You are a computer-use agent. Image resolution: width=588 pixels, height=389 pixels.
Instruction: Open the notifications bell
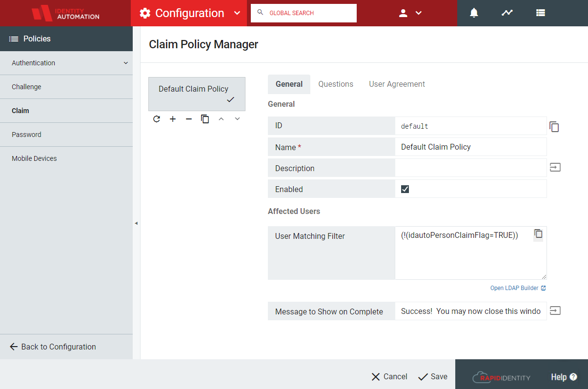click(474, 13)
